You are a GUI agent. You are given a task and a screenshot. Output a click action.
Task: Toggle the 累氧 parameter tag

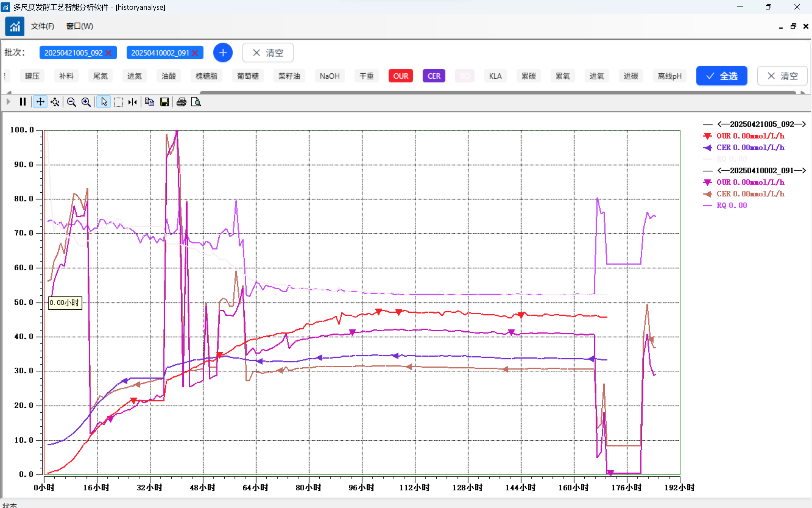pyautogui.click(x=563, y=76)
